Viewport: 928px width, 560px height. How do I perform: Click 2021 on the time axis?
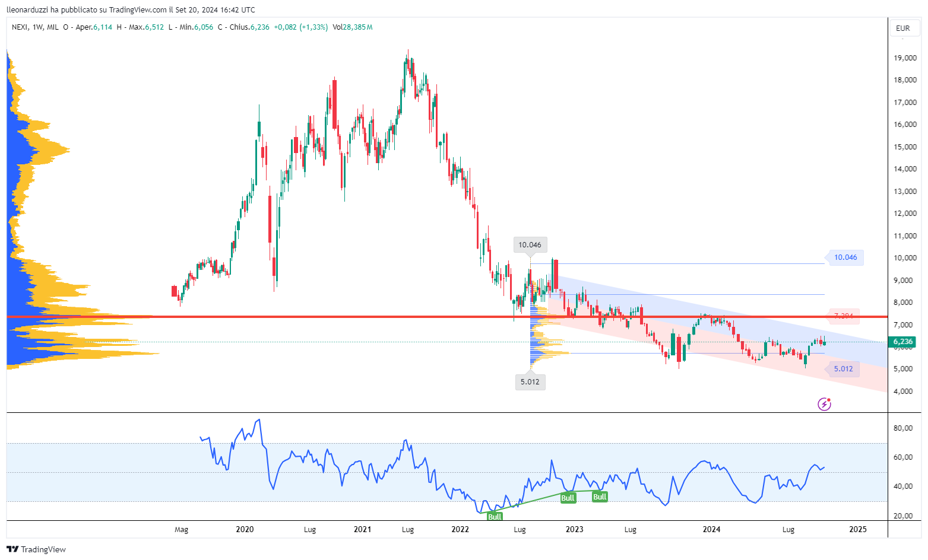pyautogui.click(x=362, y=529)
